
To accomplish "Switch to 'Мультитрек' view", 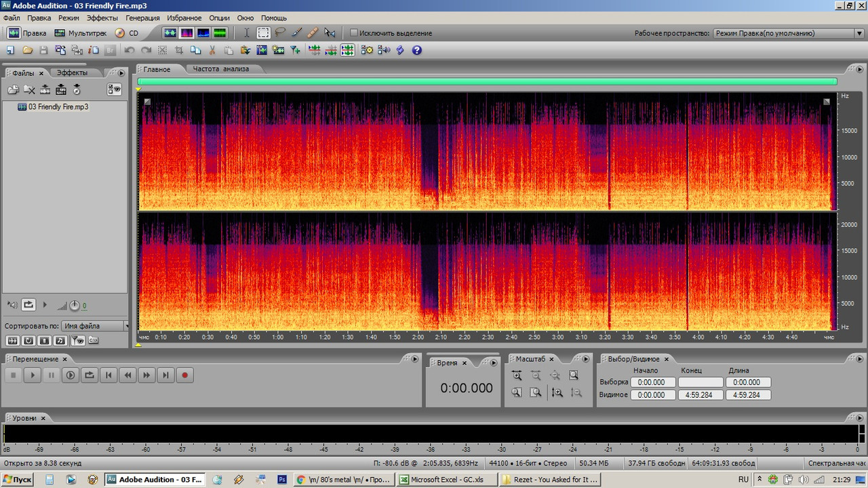I will point(81,33).
